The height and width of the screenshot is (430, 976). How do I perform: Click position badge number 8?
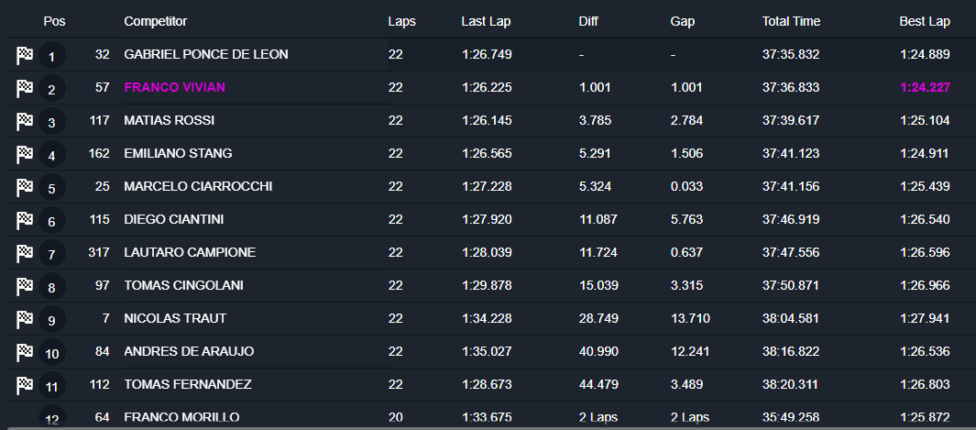click(x=52, y=287)
